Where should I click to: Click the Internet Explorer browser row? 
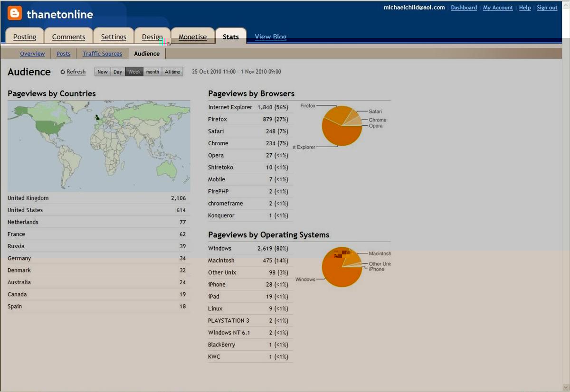tap(250, 107)
